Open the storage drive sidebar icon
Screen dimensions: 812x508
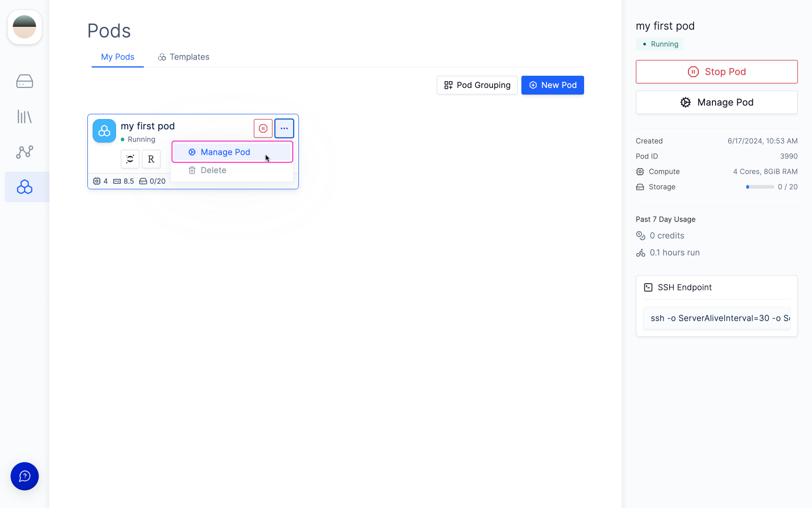(24, 81)
